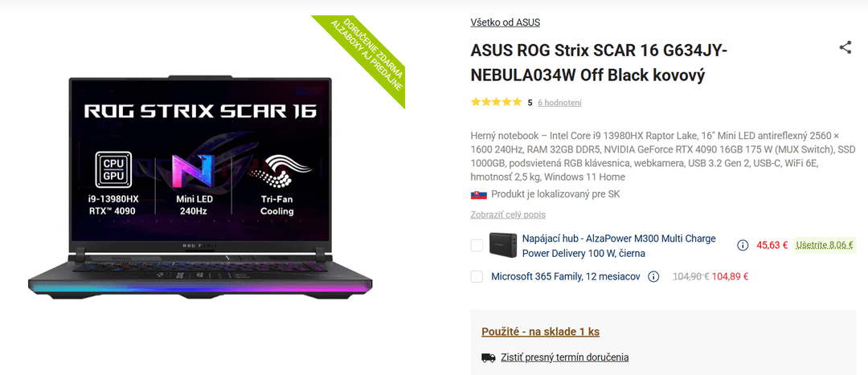Click the ROG Strix SCAR 16 laptop image
This screenshot has width=868, height=375.
click(200, 188)
